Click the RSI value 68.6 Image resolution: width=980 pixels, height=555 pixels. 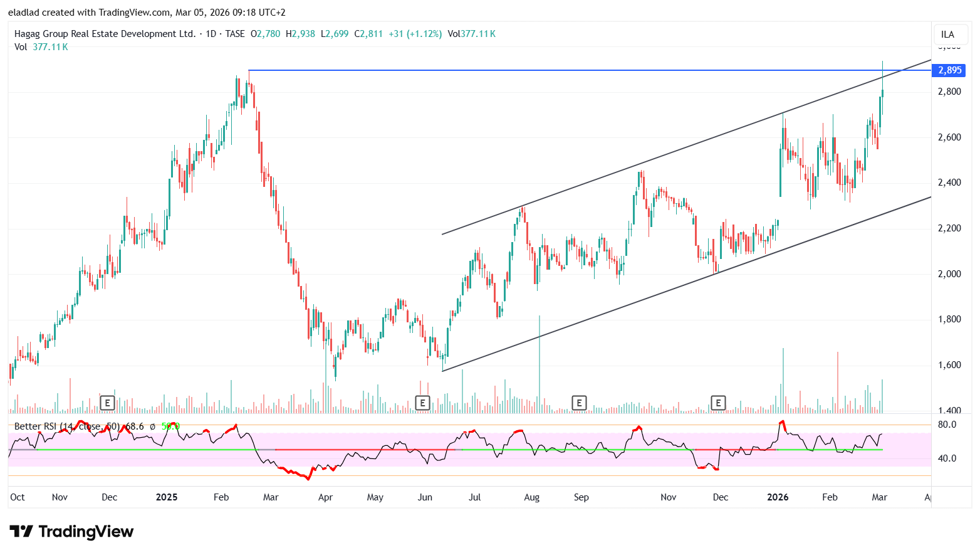135,426
